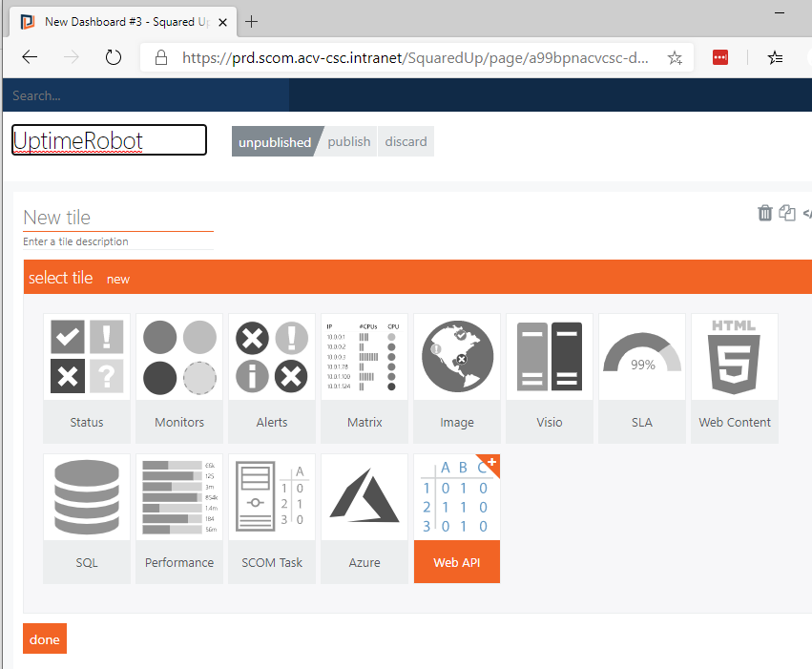Click the tile description field
This screenshot has width=812, height=669.
pos(118,241)
